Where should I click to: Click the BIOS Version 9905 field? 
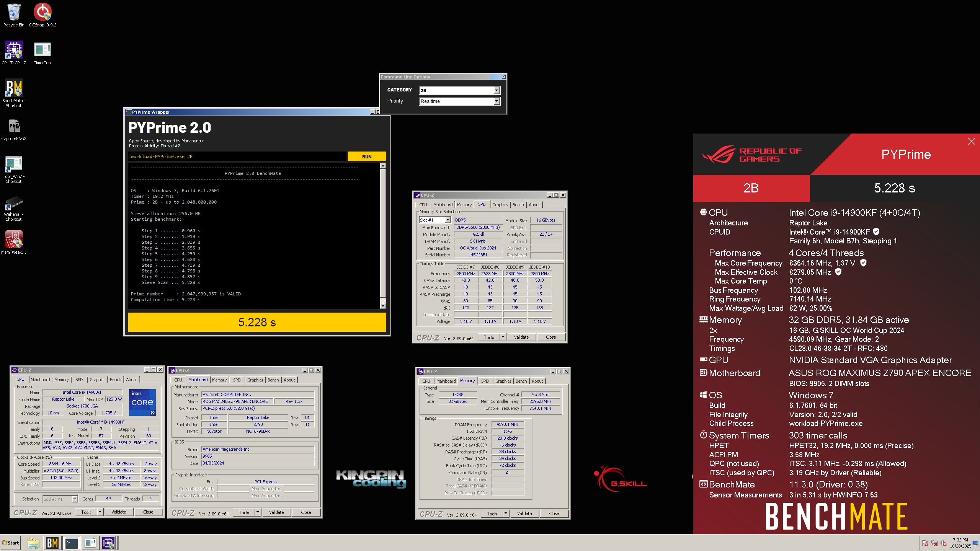(258, 456)
